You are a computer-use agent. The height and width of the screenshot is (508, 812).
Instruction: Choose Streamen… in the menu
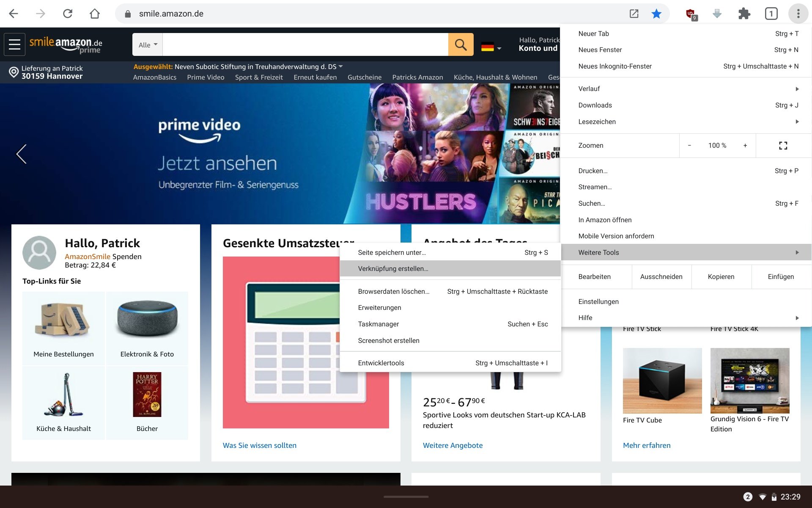tap(686, 187)
